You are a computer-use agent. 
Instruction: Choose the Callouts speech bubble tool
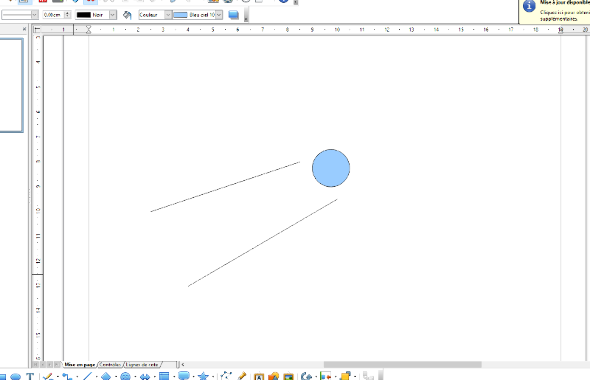tap(184, 376)
